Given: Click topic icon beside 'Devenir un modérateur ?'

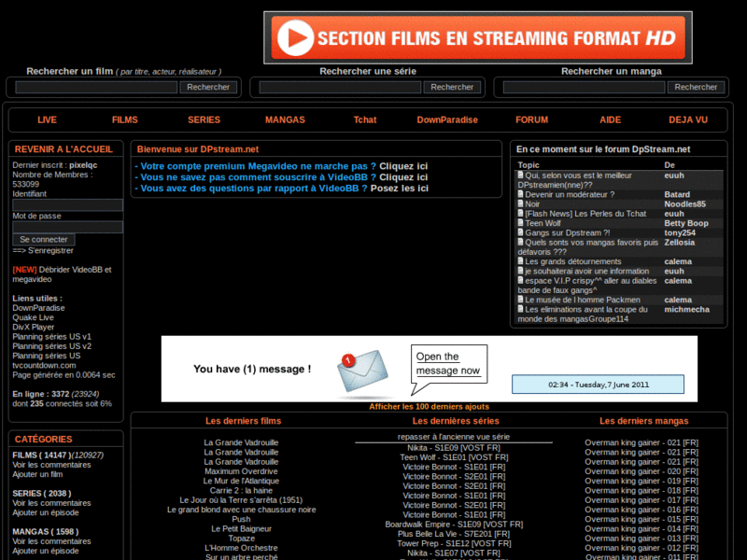Looking at the screenshot, I should [521, 194].
